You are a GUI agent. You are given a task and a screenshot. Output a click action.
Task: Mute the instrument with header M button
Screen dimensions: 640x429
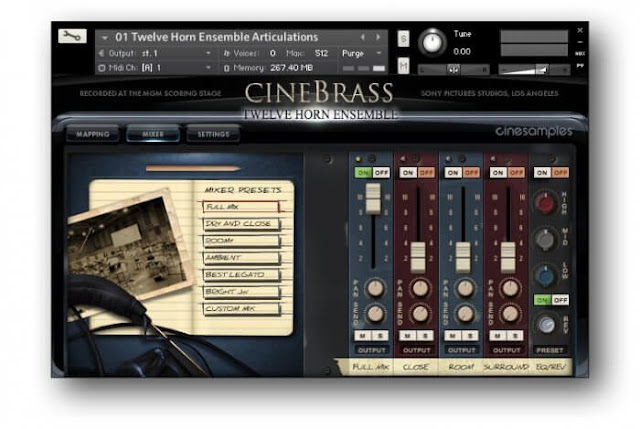403,65
